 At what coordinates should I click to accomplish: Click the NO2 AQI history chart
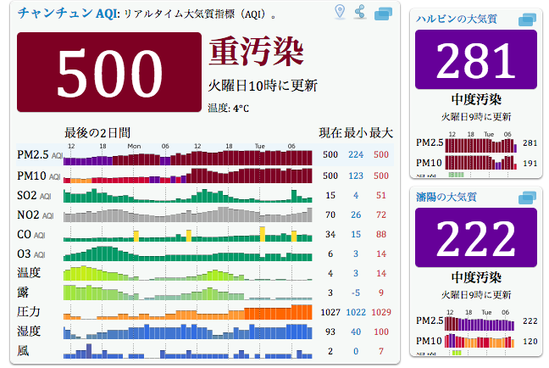(188, 215)
